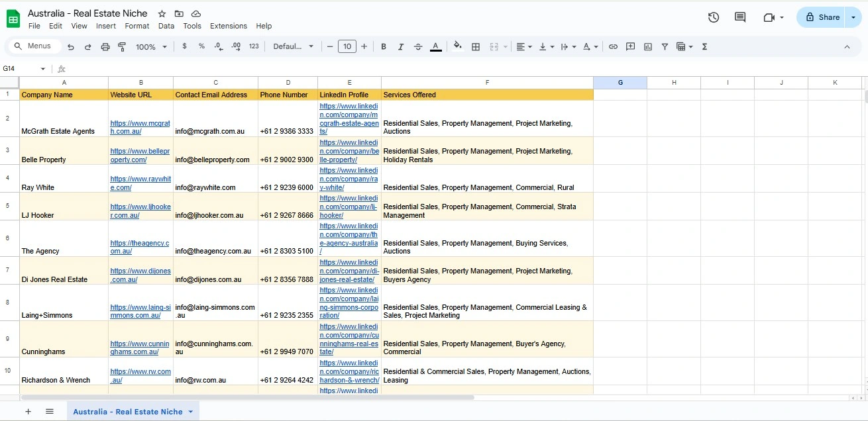Decrease decimal places
The image size is (868, 421).
pos(219,46)
